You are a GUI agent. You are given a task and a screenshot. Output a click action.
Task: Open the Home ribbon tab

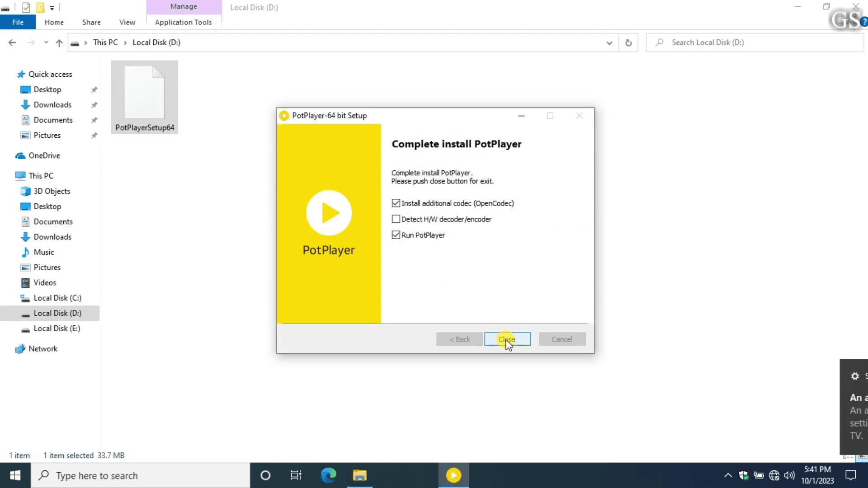54,22
